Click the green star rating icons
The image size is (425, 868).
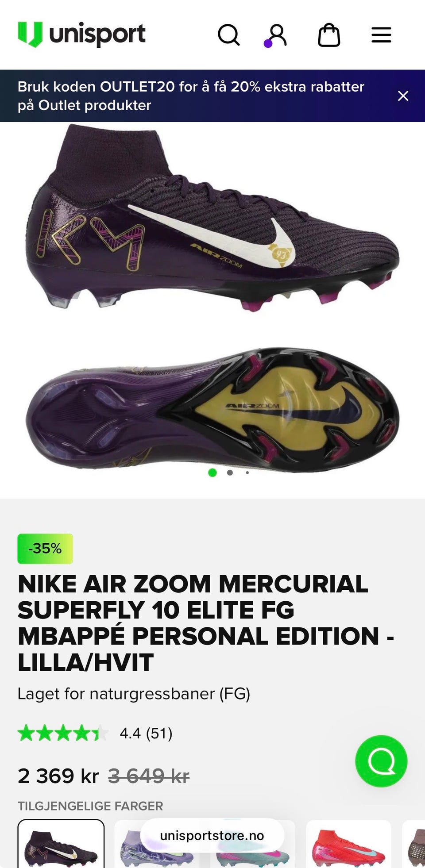pos(63,733)
